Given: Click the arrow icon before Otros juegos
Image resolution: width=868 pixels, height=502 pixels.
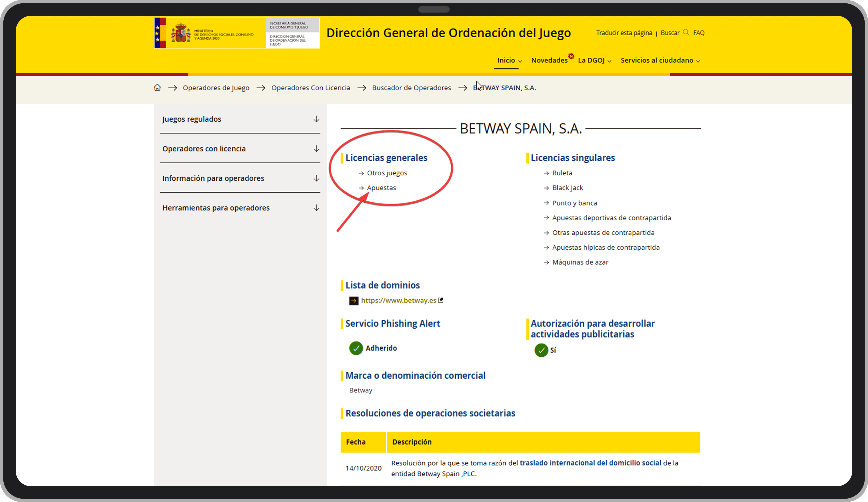Looking at the screenshot, I should (361, 173).
